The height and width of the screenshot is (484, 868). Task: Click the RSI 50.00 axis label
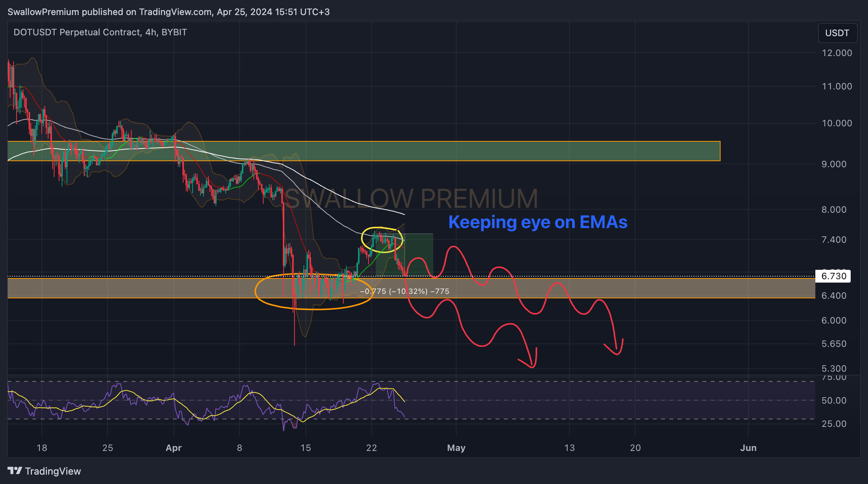coord(834,401)
